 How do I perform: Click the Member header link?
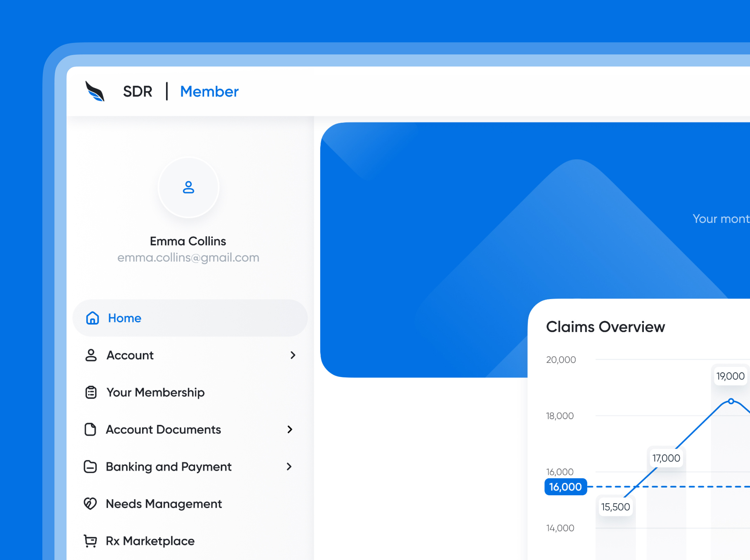pyautogui.click(x=209, y=92)
